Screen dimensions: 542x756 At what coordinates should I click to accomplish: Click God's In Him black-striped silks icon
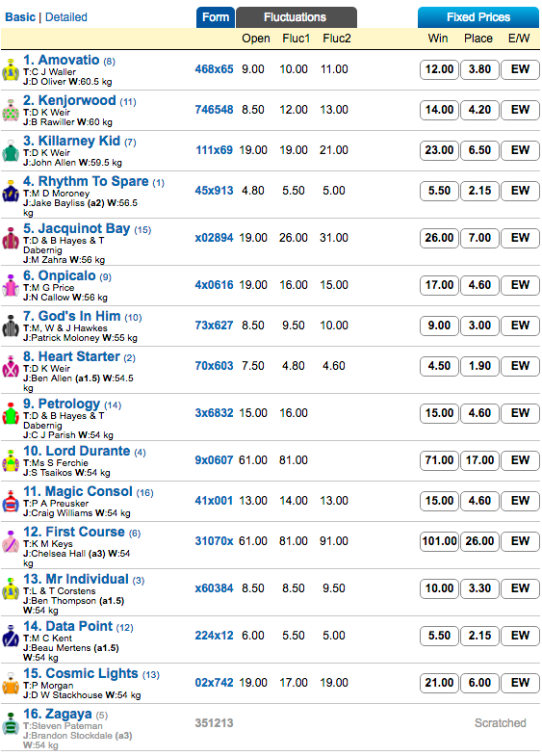point(11,326)
